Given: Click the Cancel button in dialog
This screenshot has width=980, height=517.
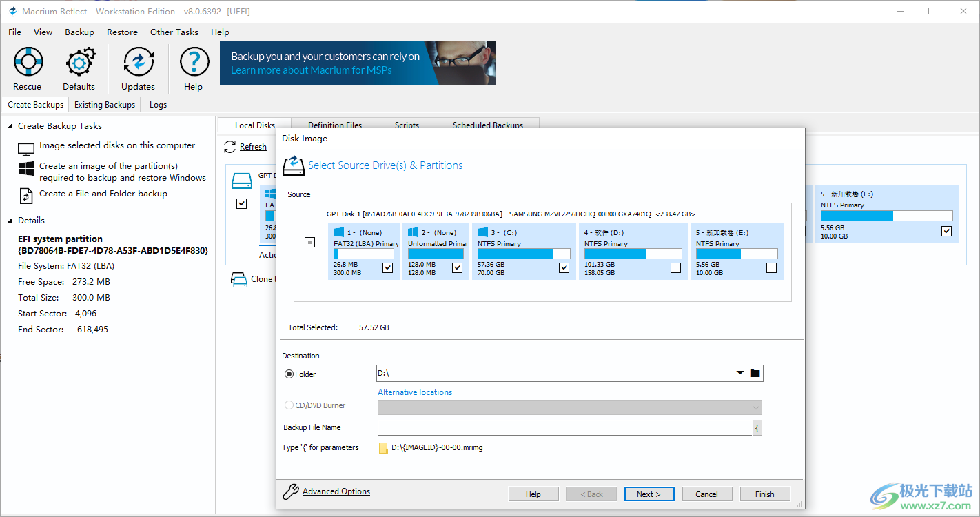Looking at the screenshot, I should 707,494.
